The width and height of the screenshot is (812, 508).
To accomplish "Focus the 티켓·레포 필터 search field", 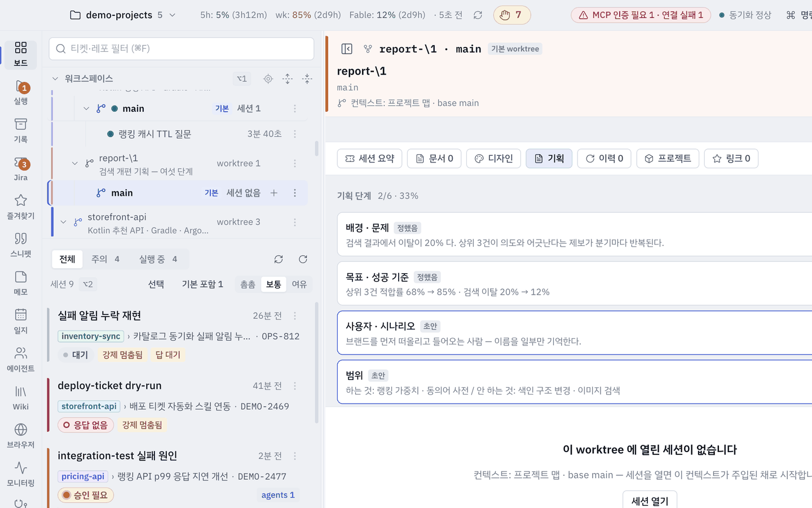I will [x=182, y=49].
